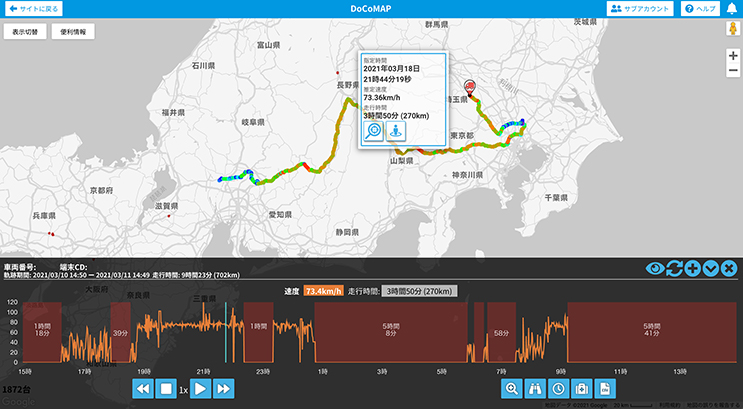Click the Street View pegman icon
Image resolution: width=743 pixels, height=409 pixels.
[x=732, y=31]
